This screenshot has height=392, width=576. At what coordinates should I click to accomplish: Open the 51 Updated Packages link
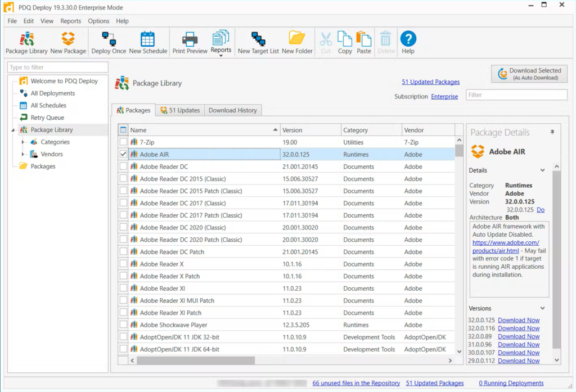[x=430, y=82]
